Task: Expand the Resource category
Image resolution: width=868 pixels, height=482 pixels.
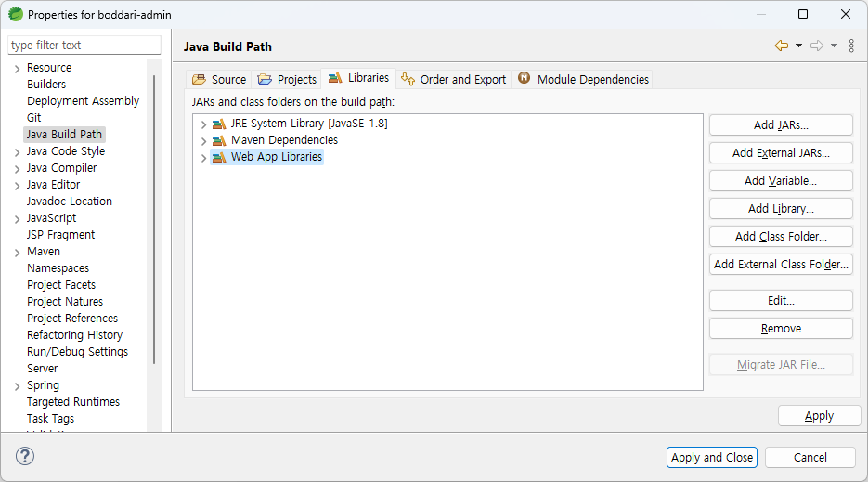Action: point(17,69)
